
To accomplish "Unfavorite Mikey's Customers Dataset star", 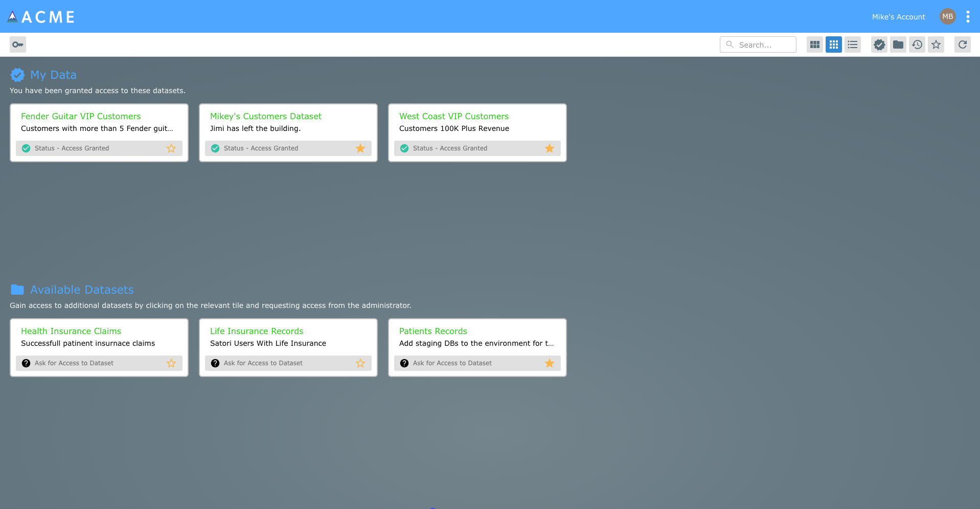I will [x=360, y=148].
